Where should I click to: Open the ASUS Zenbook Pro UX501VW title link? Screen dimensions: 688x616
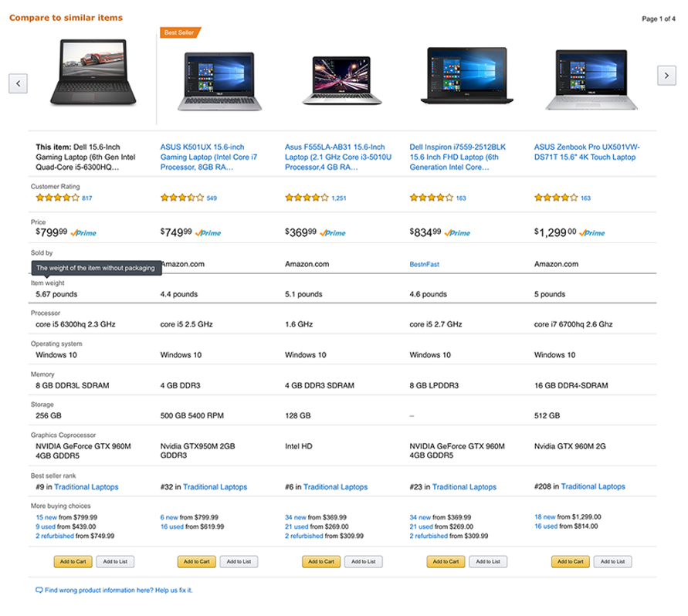[587, 152]
